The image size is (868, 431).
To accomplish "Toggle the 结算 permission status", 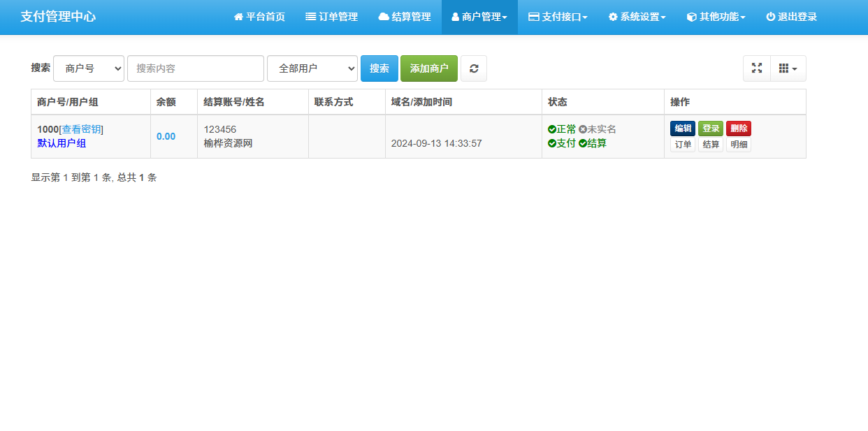I will [593, 143].
